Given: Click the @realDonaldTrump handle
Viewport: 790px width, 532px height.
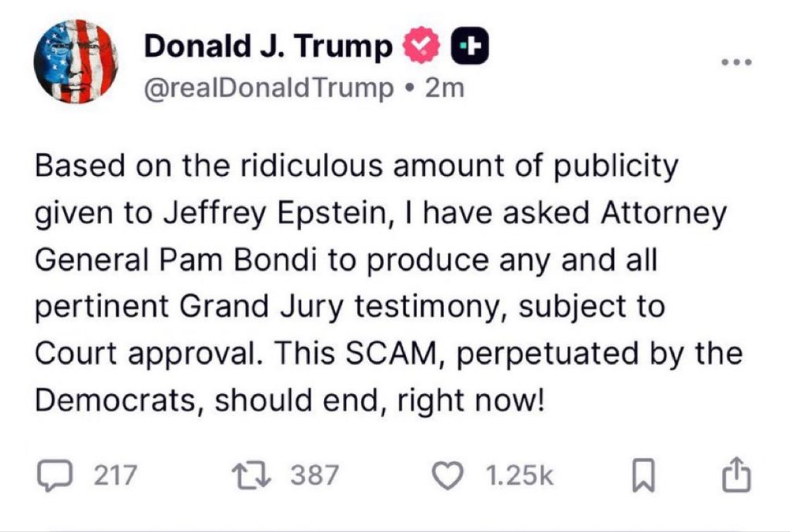Looking at the screenshot, I should tap(269, 88).
